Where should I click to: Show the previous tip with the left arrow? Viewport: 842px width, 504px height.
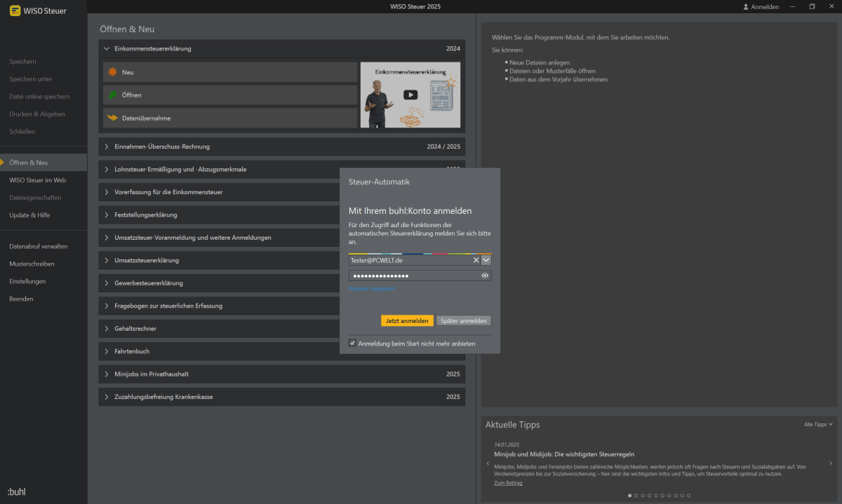click(488, 463)
